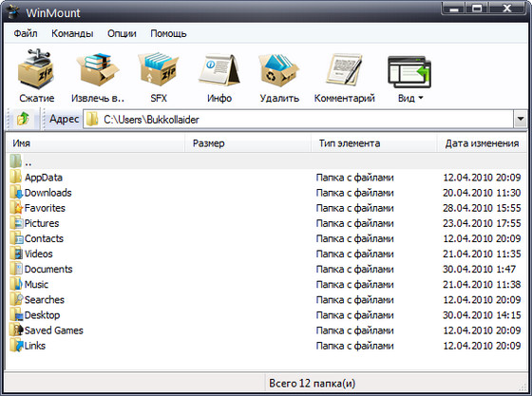Select the Downloads folder icon
The width and height of the screenshot is (532, 396).
tap(16, 192)
